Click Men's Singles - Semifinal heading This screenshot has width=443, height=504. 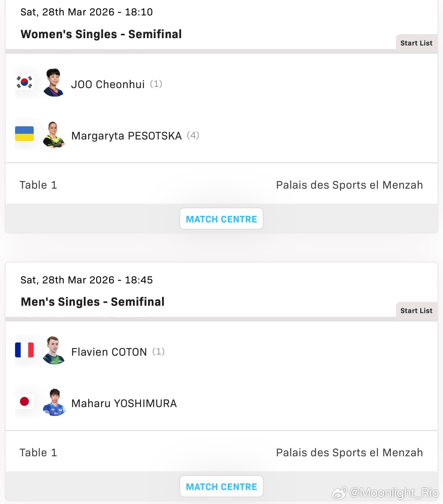[x=93, y=302]
